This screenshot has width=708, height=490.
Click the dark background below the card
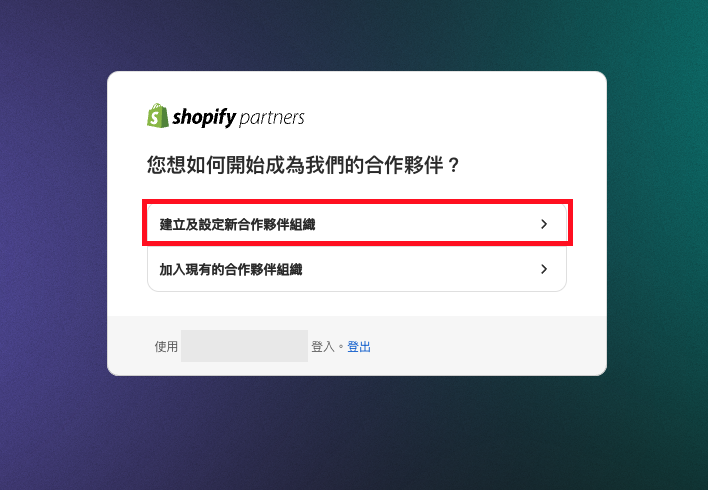357,434
